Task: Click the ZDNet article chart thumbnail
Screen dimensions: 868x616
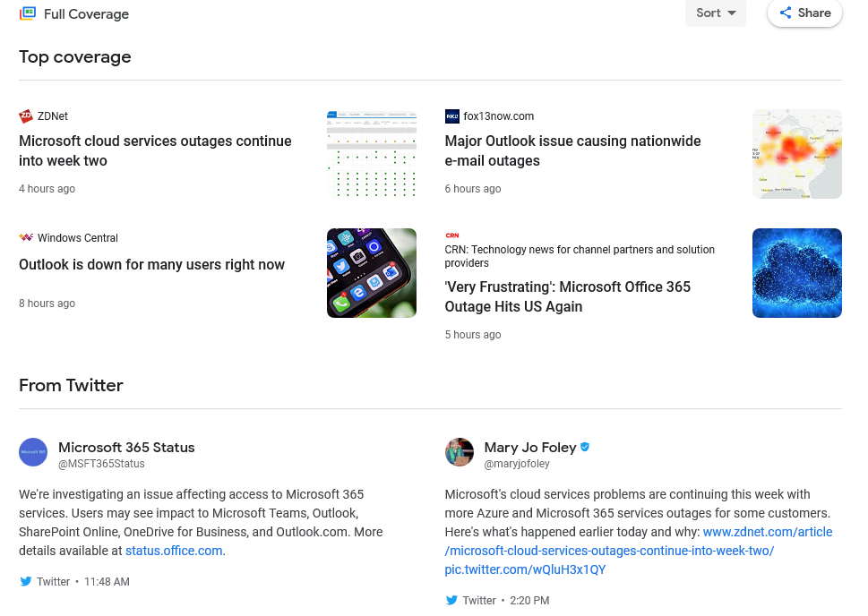Action: click(372, 154)
